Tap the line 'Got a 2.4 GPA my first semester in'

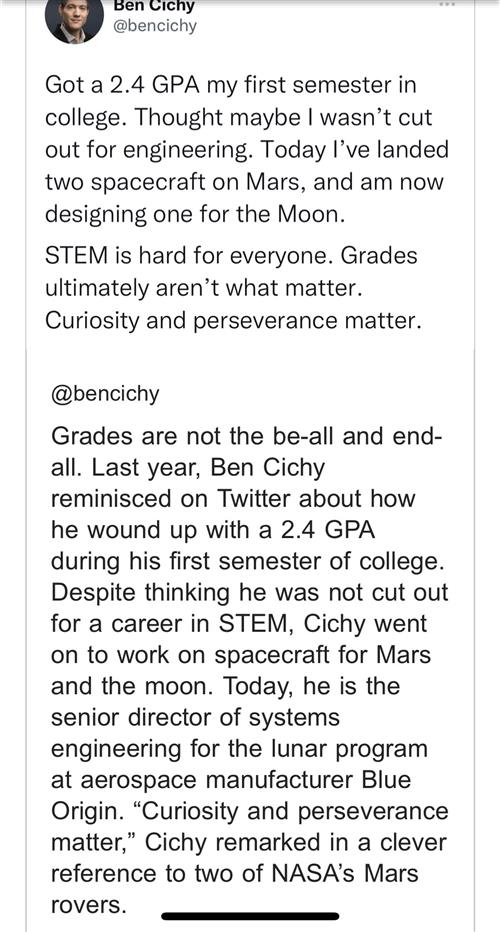(x=231, y=86)
